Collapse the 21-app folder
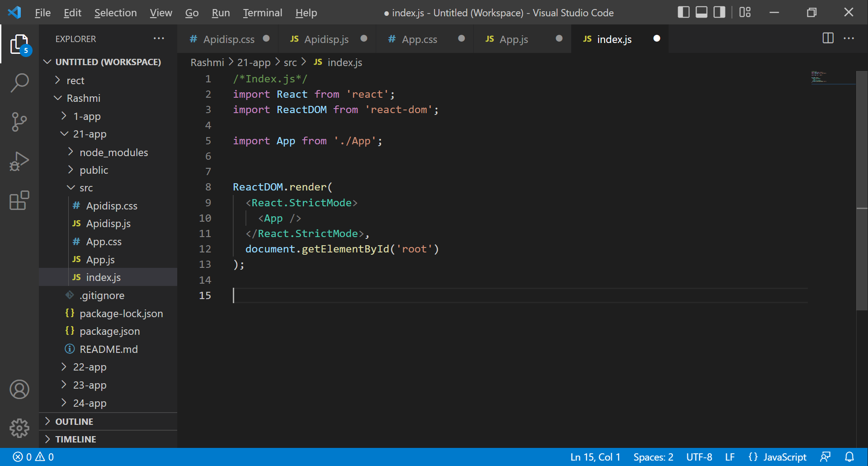Screen dimensions: 868x466 click(108, 134)
